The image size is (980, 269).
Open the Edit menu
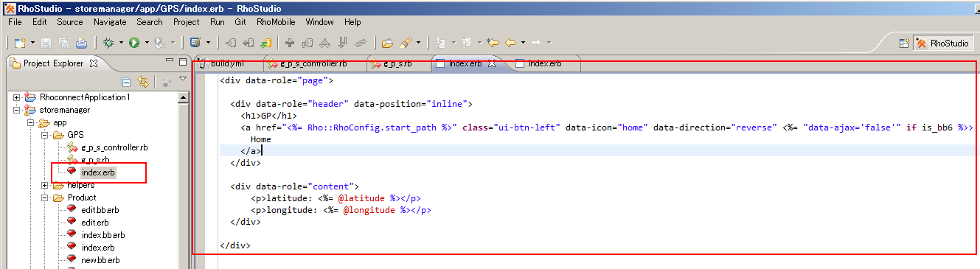click(40, 22)
